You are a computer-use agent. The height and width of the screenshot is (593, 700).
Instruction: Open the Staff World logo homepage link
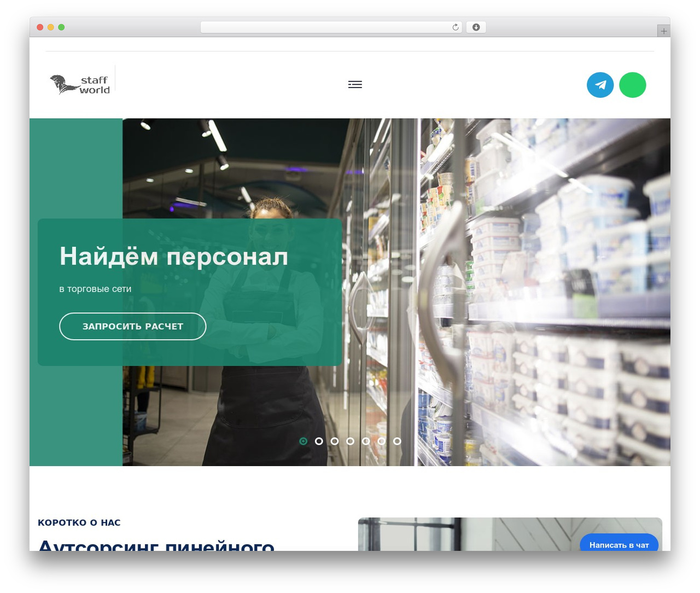pos(80,84)
